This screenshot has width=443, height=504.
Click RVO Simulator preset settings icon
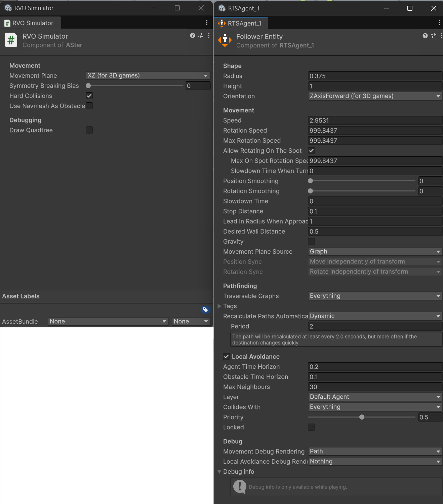pyautogui.click(x=201, y=35)
